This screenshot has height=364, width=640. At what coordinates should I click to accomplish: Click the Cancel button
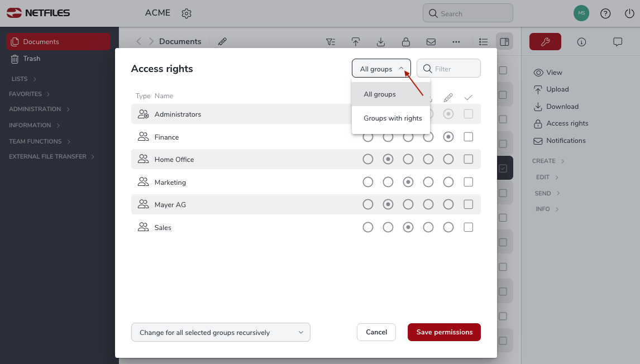[x=376, y=332]
